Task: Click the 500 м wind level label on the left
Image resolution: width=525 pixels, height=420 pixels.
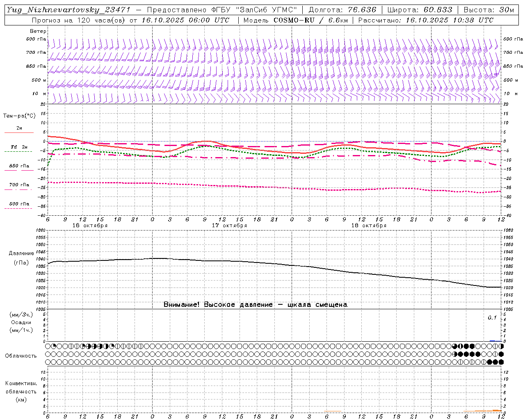Action: (x=39, y=80)
